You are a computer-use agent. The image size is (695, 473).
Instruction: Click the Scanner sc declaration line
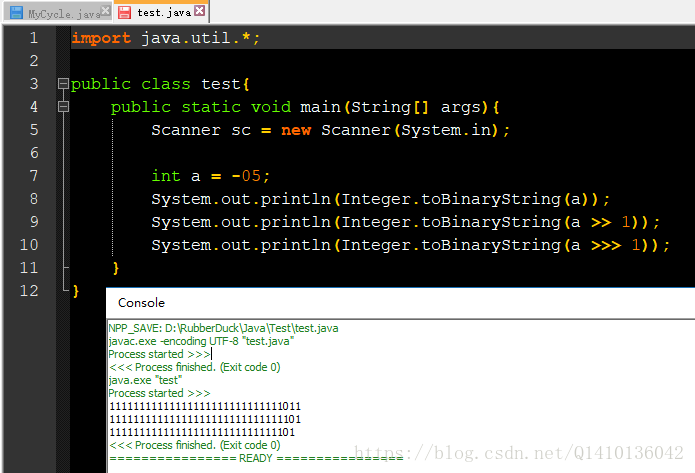point(331,130)
